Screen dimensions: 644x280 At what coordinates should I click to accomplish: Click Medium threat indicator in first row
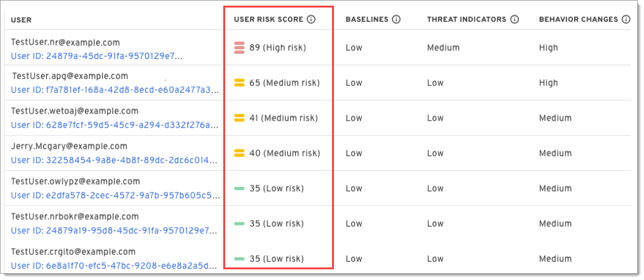pyautogui.click(x=443, y=48)
